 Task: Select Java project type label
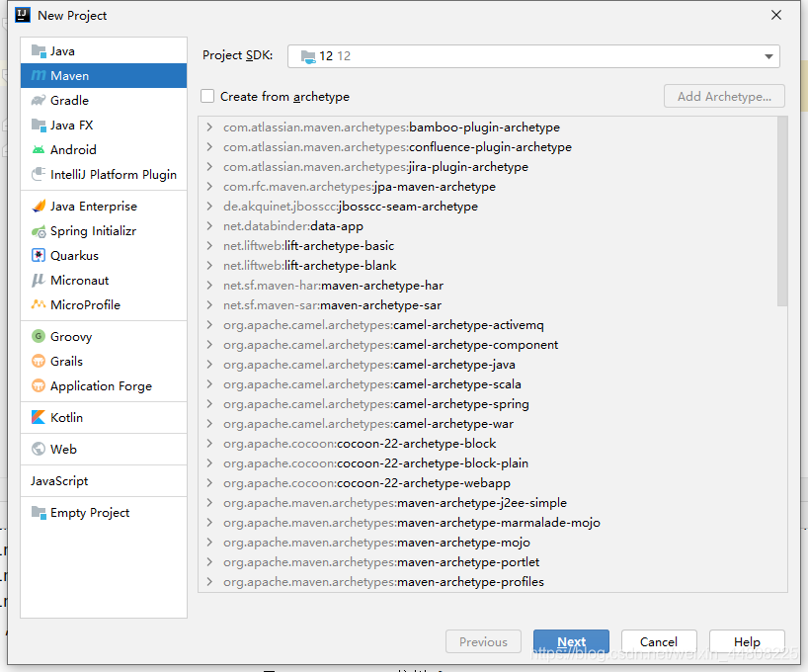coord(62,51)
